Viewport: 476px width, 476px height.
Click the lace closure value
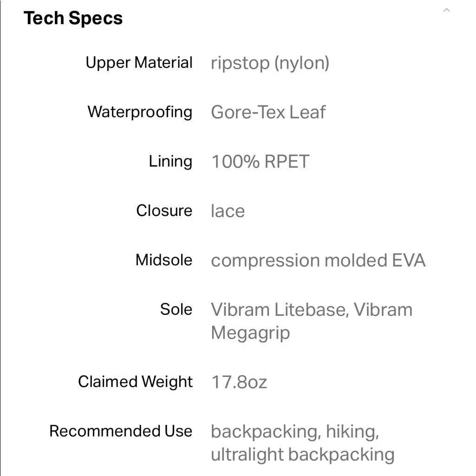point(228,211)
